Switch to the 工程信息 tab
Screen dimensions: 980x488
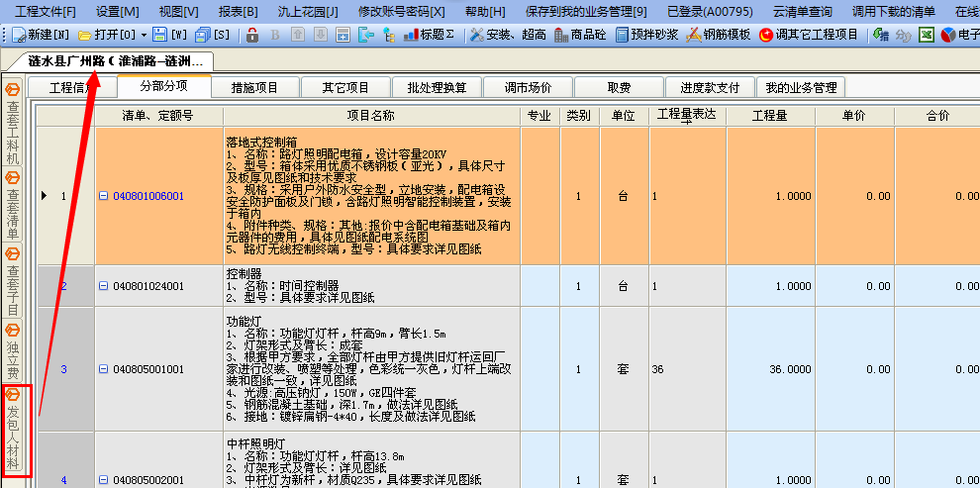(x=72, y=87)
